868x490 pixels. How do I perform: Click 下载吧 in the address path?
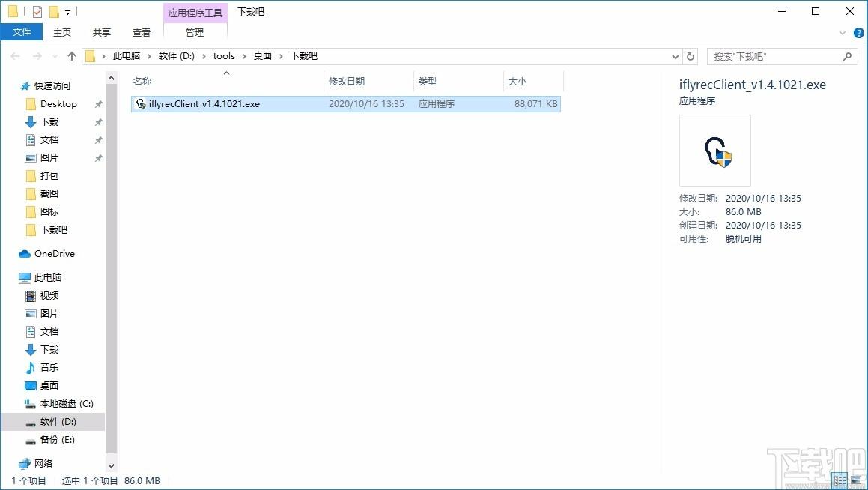304,56
